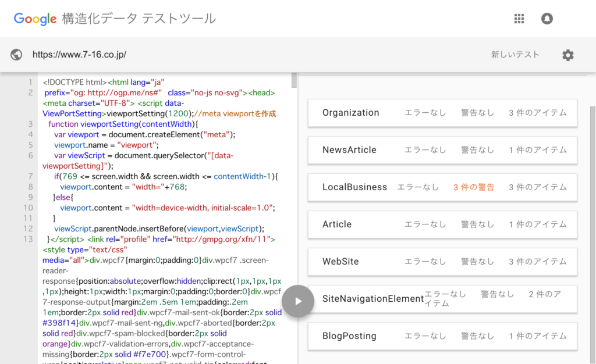The height and width of the screenshot is (364, 596).
Task: Click the Google logo
Action: pos(36,19)
